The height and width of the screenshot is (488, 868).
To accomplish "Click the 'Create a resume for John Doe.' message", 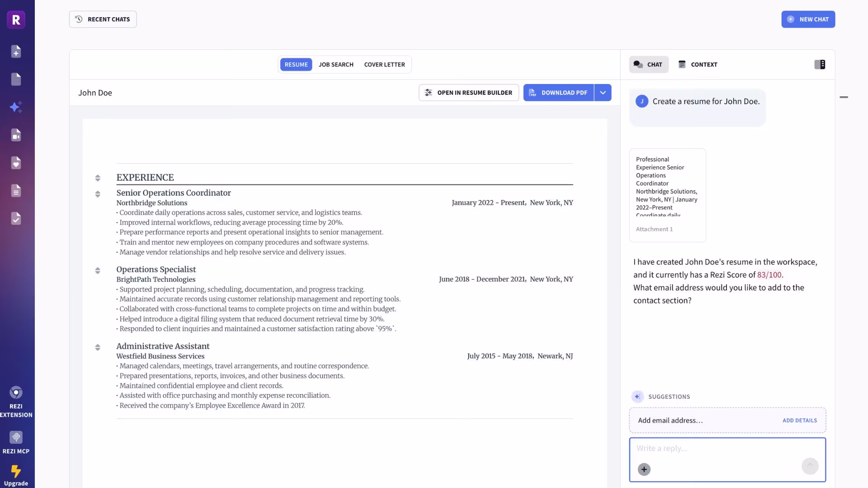I will (706, 102).
